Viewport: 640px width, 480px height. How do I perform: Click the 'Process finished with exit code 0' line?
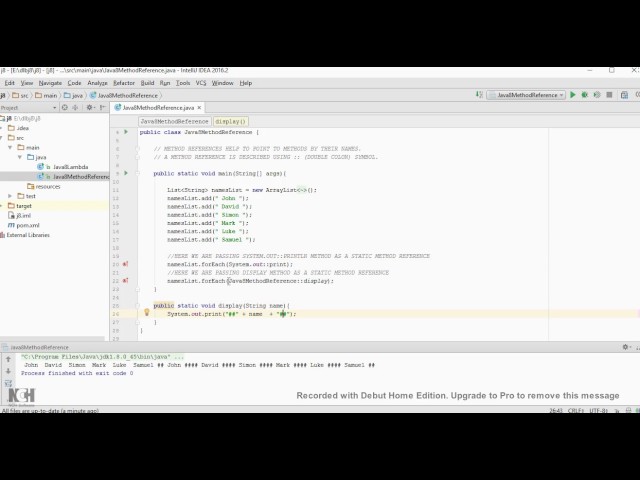tap(77, 373)
